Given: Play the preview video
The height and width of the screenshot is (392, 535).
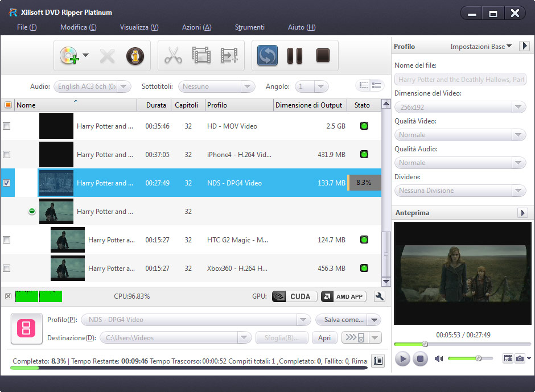Looking at the screenshot, I should (x=402, y=358).
